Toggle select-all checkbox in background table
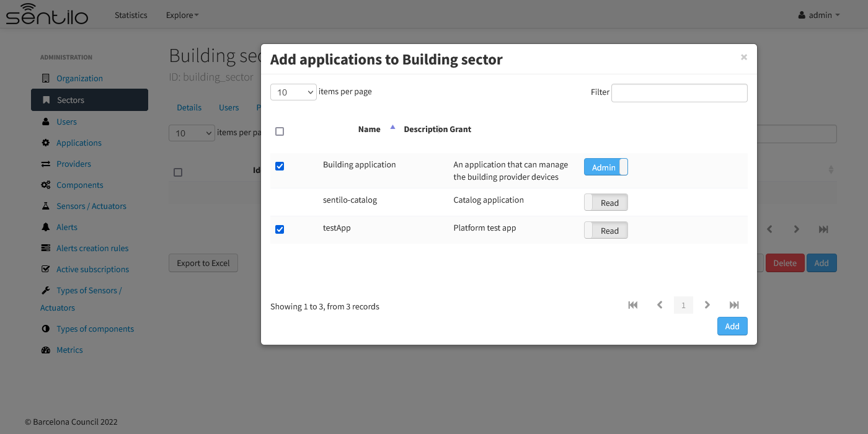This screenshot has height=434, width=868. pos(178,172)
